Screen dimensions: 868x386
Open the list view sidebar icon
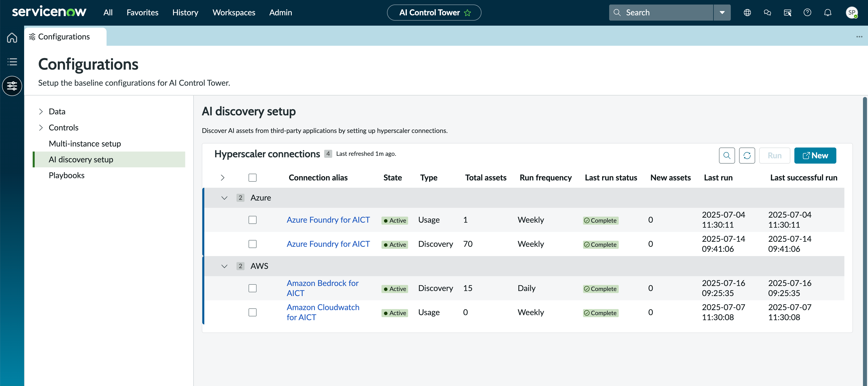click(12, 62)
